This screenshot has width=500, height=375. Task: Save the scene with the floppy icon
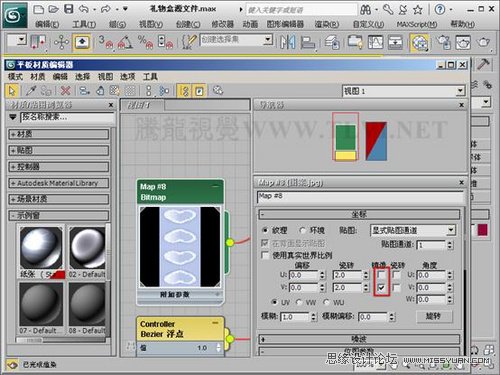coord(69,9)
